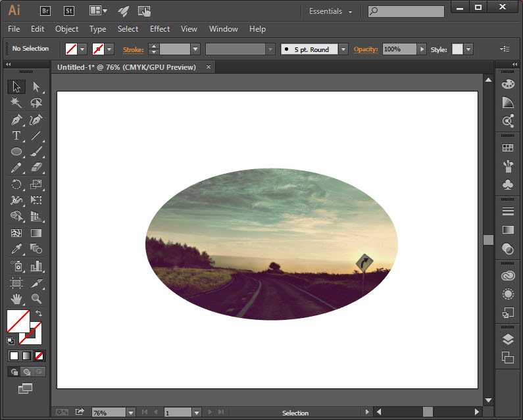
Task: Open the Swatches panel
Action: point(508,148)
